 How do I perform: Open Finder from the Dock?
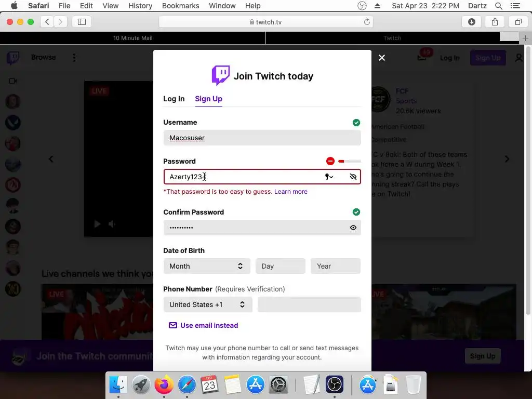click(118, 385)
